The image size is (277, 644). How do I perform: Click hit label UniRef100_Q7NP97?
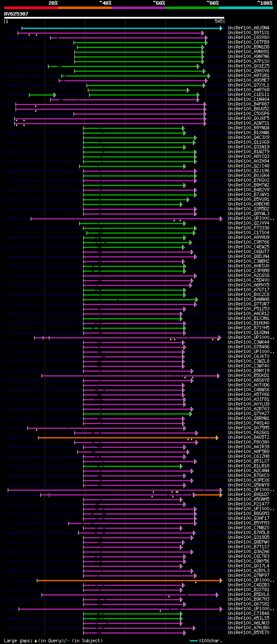pyautogui.click(x=248, y=576)
